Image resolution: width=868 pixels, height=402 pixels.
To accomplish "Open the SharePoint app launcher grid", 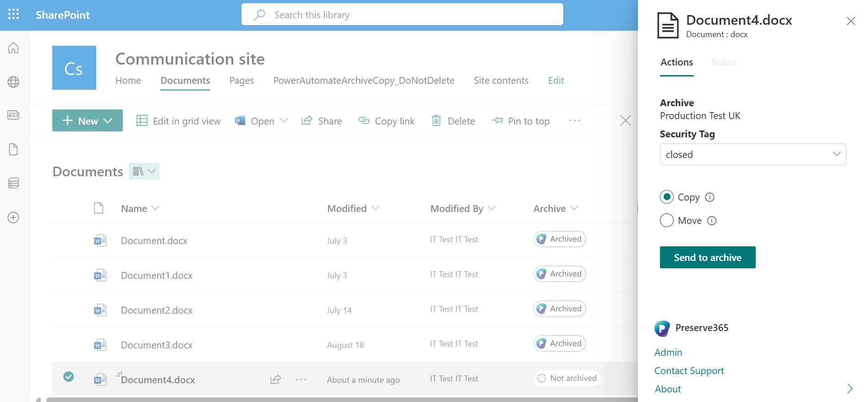I will click(x=14, y=14).
